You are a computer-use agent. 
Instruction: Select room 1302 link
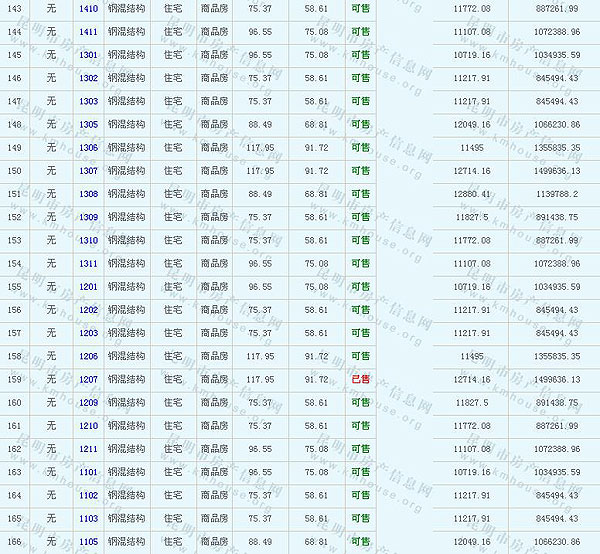(88, 77)
